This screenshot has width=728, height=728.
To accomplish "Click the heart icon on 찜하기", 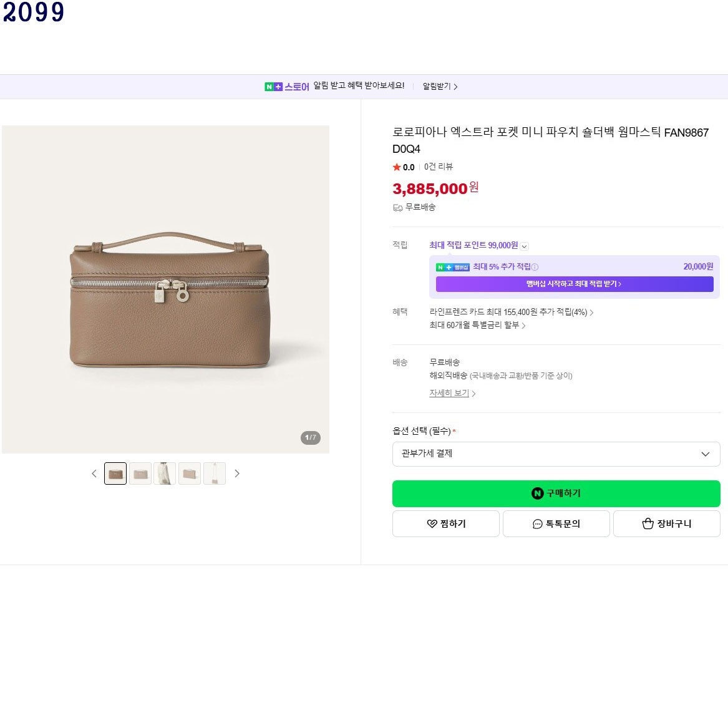I will click(432, 524).
